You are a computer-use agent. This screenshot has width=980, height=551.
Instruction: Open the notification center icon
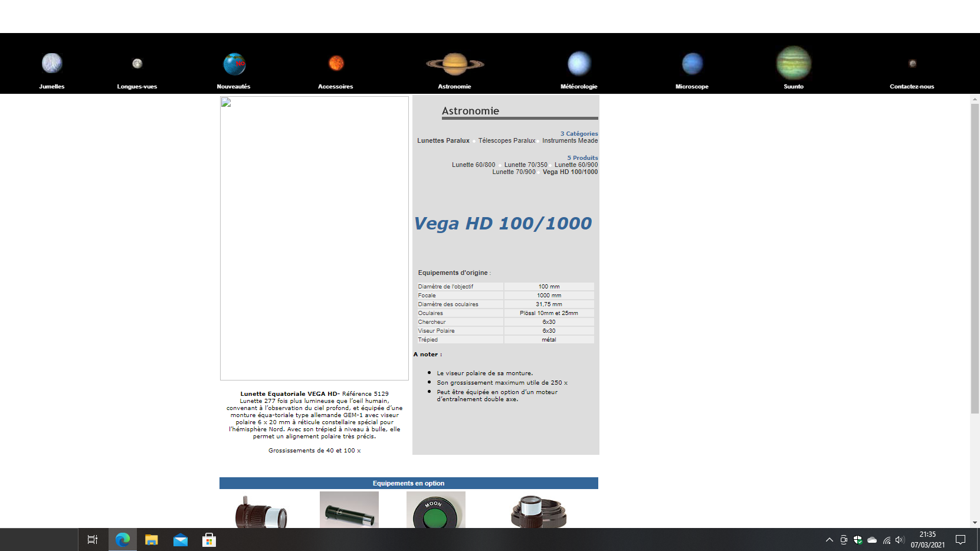coord(961,540)
